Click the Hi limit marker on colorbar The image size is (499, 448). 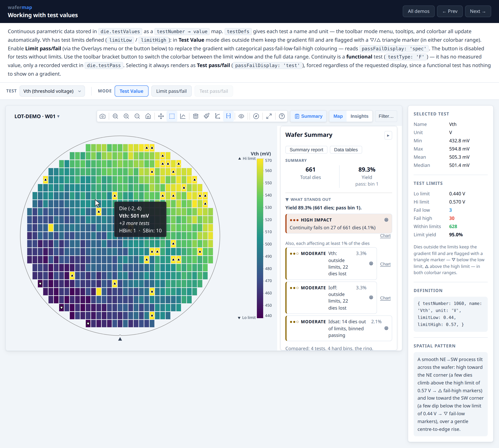(x=247, y=158)
